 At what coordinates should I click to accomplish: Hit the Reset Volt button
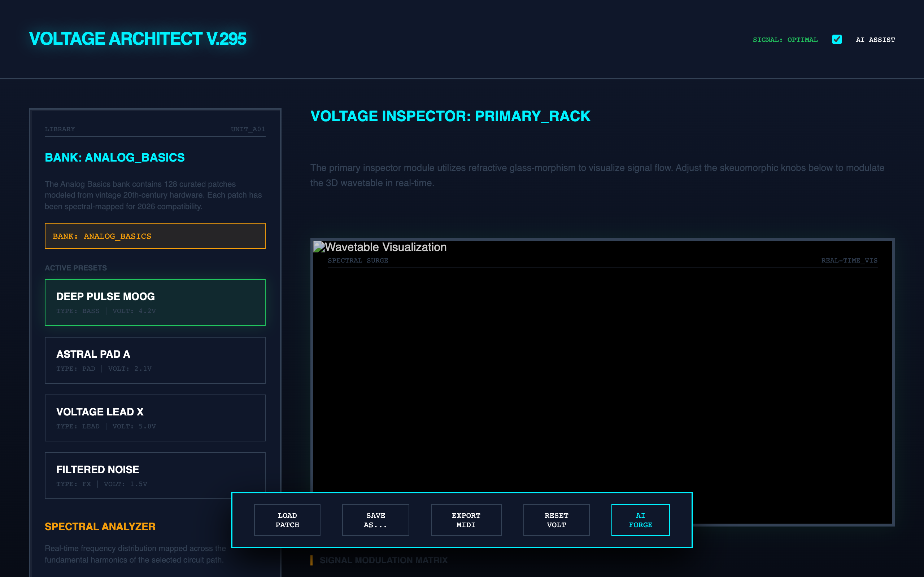(556, 520)
